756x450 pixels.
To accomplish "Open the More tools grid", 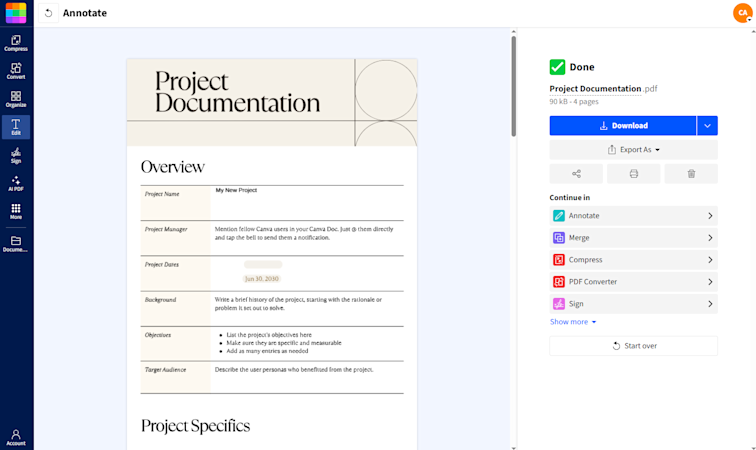I will [x=16, y=211].
